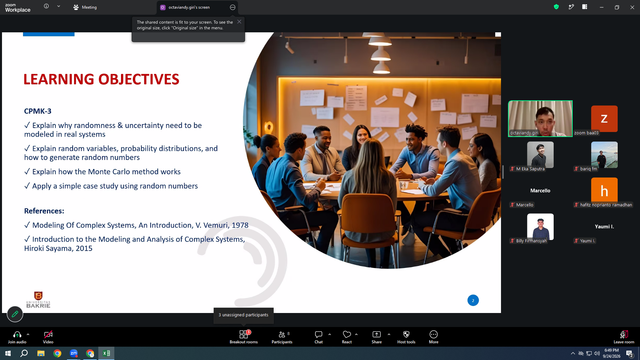640x360 pixels.
Task: Open File Explorer from the taskbar
Action: click(41, 353)
